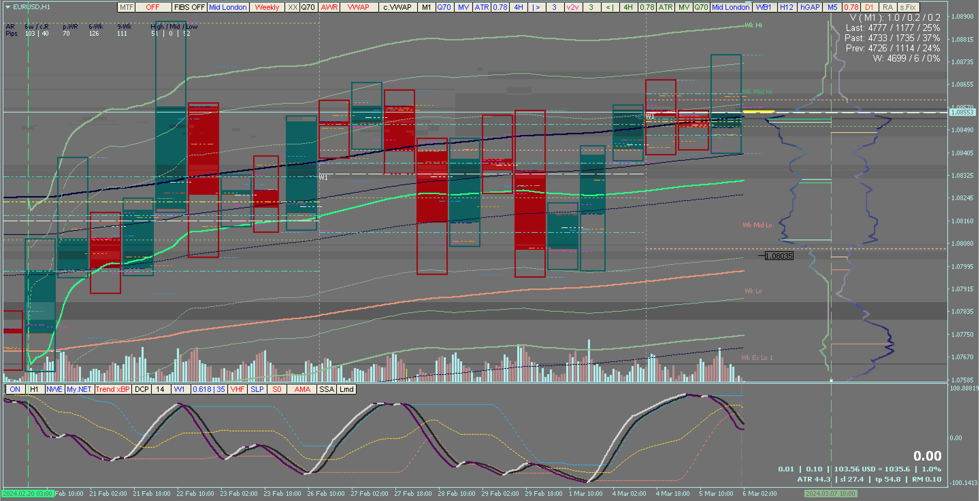
Task: Expand the EURUSD,H1 chart menu triangle
Action: pyautogui.click(x=7, y=7)
